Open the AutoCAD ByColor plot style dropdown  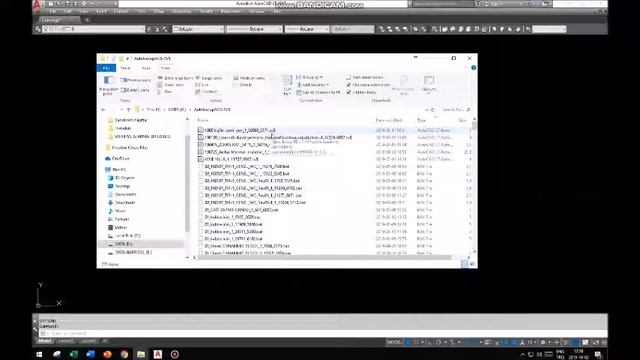tap(352, 29)
